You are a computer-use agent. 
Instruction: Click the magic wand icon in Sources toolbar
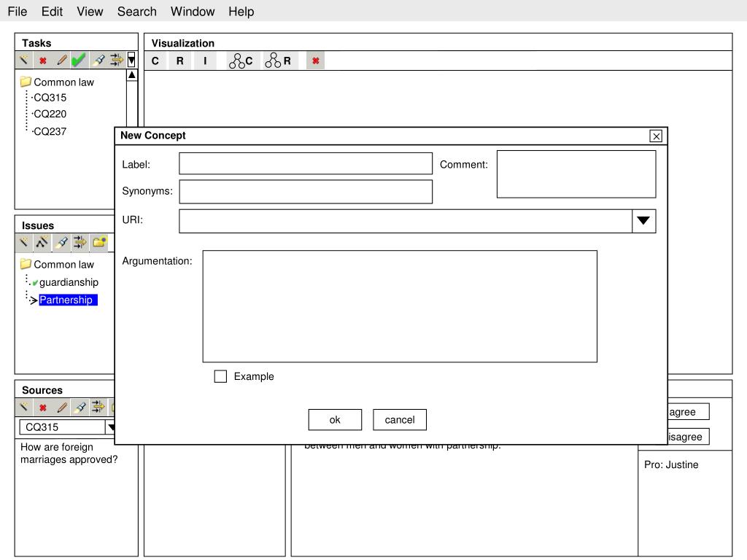(24, 407)
